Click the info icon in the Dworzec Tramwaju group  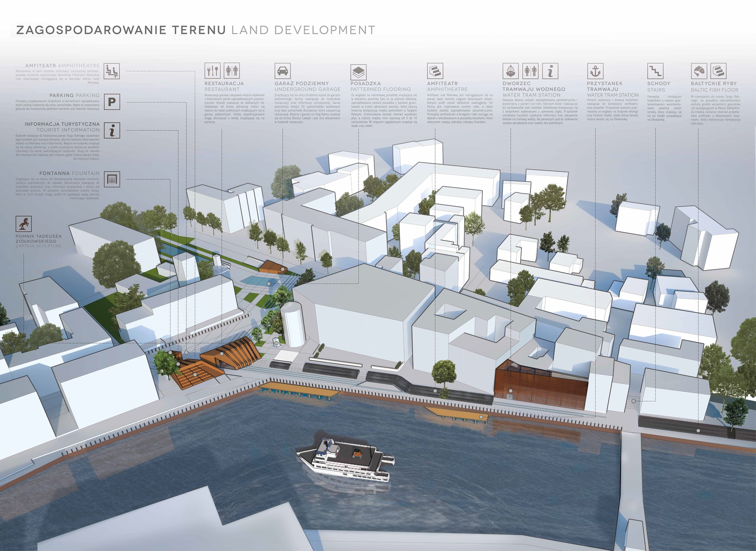550,71
